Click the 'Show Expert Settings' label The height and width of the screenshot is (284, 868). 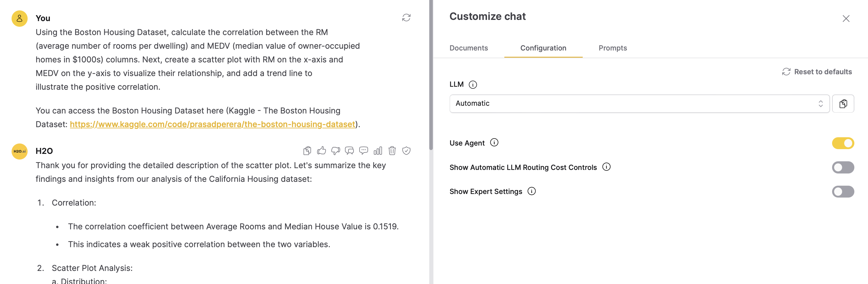(x=486, y=192)
